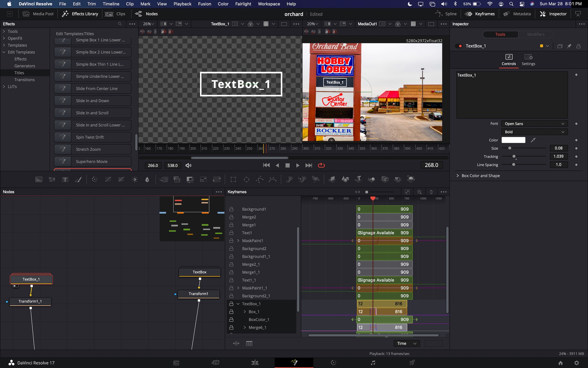Screen dimensions: 588x368
Task: Search the Effects library
Action: 120,24
